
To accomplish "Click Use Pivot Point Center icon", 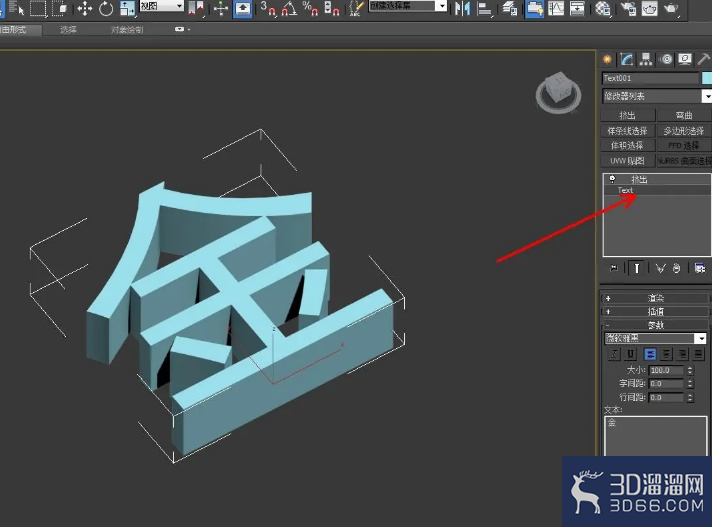I will 196,9.
